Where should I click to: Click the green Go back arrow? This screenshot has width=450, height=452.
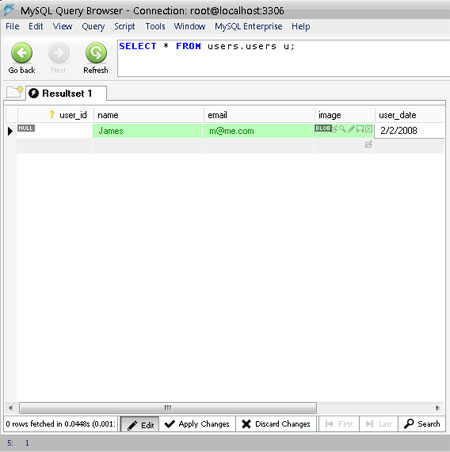(22, 53)
